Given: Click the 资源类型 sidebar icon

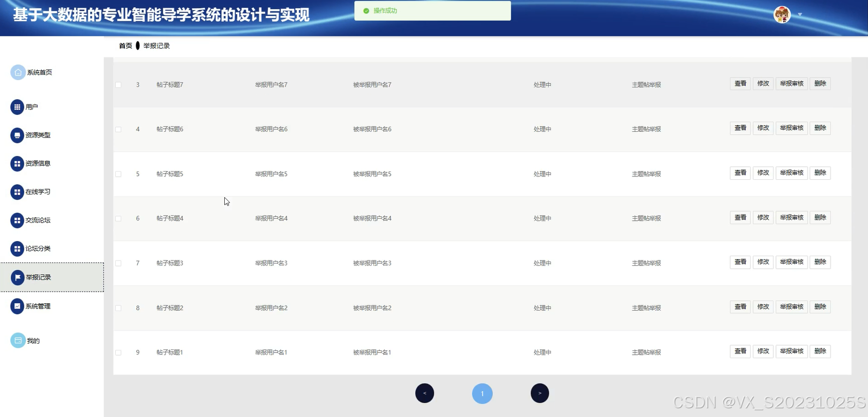Looking at the screenshot, I should click(17, 135).
